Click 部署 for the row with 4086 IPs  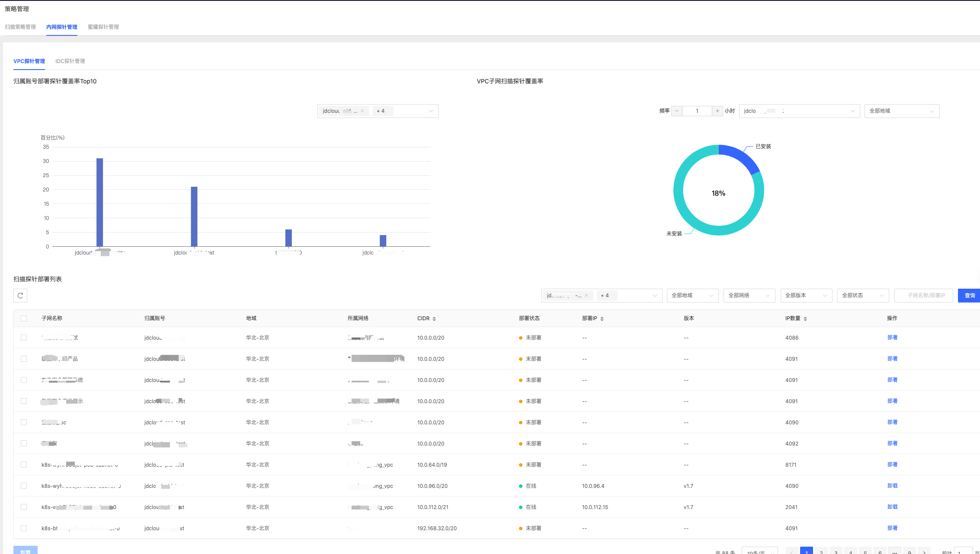click(892, 337)
